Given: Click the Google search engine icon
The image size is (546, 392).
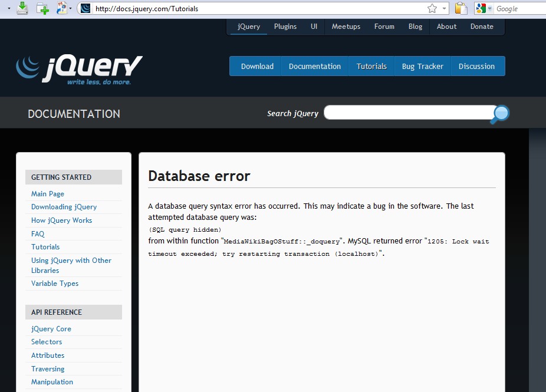Looking at the screenshot, I should (x=481, y=8).
